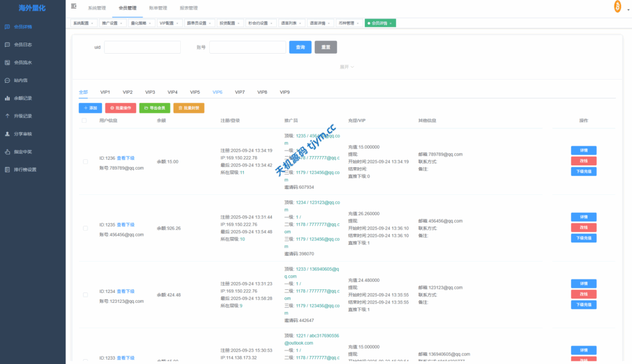Check the row checkbox for user ID:1235

(x=85, y=228)
